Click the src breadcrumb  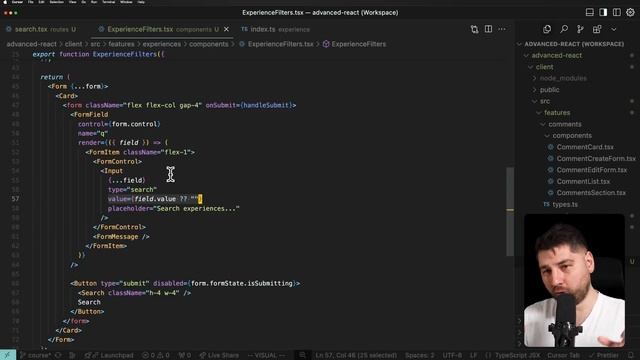(x=95, y=44)
